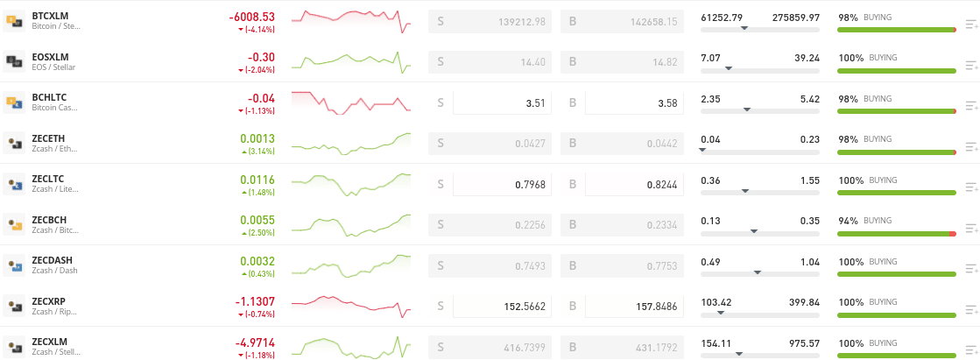
Task: Open the ZECDASH price sparkline chart
Action: pyautogui.click(x=351, y=266)
